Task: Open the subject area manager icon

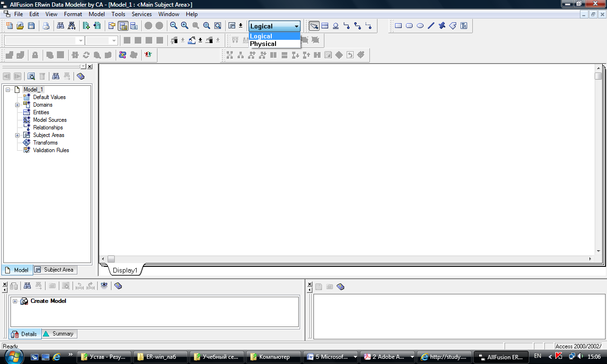Action: point(232,26)
